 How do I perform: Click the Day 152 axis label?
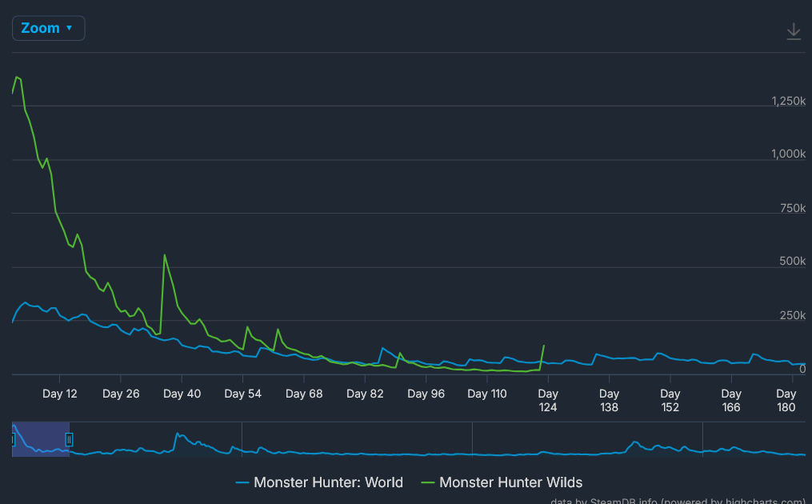(670, 401)
